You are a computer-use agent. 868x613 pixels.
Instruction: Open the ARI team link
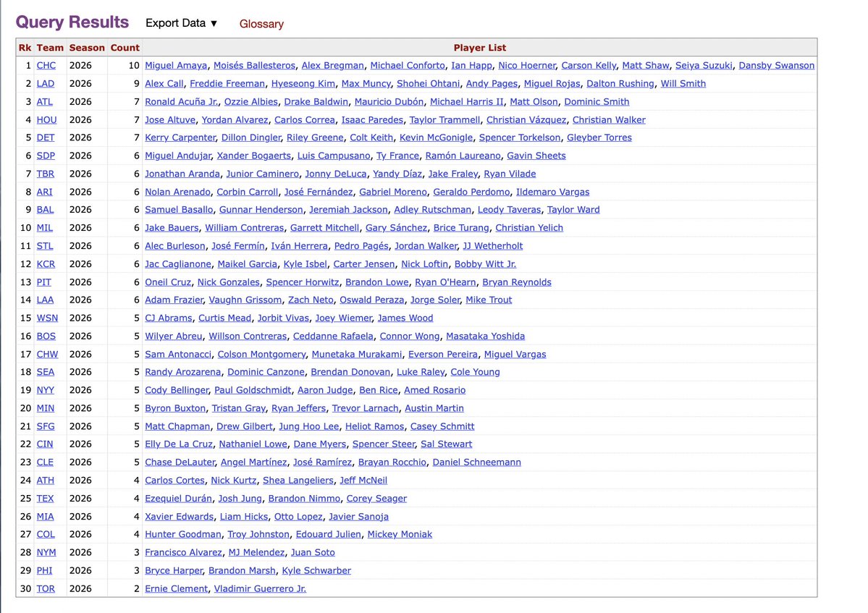(44, 192)
